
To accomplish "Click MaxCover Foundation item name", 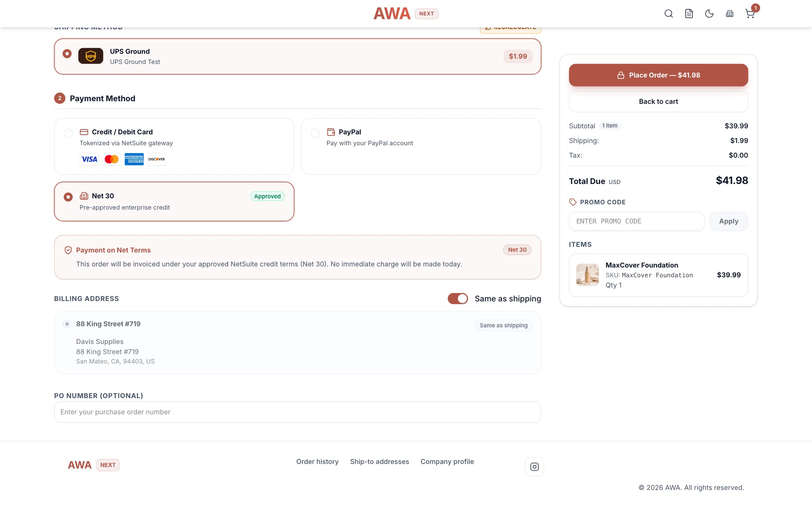I will [x=641, y=265].
